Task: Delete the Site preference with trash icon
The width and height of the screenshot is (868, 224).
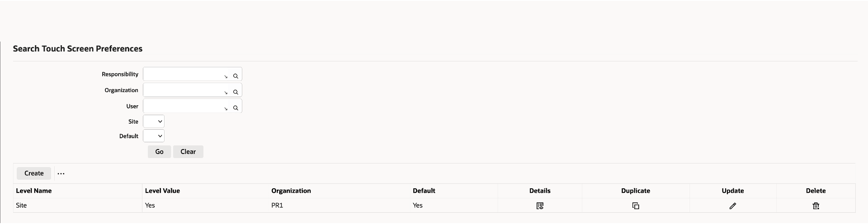Action: [816, 206]
